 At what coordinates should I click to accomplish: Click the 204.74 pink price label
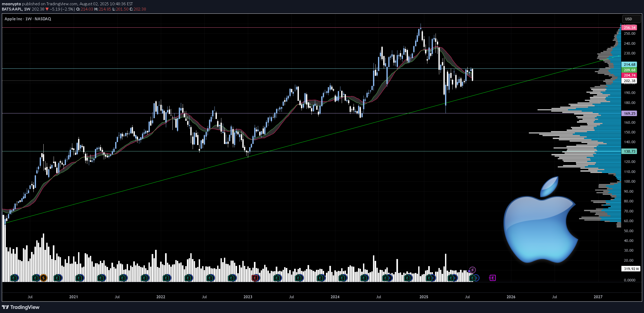629,75
